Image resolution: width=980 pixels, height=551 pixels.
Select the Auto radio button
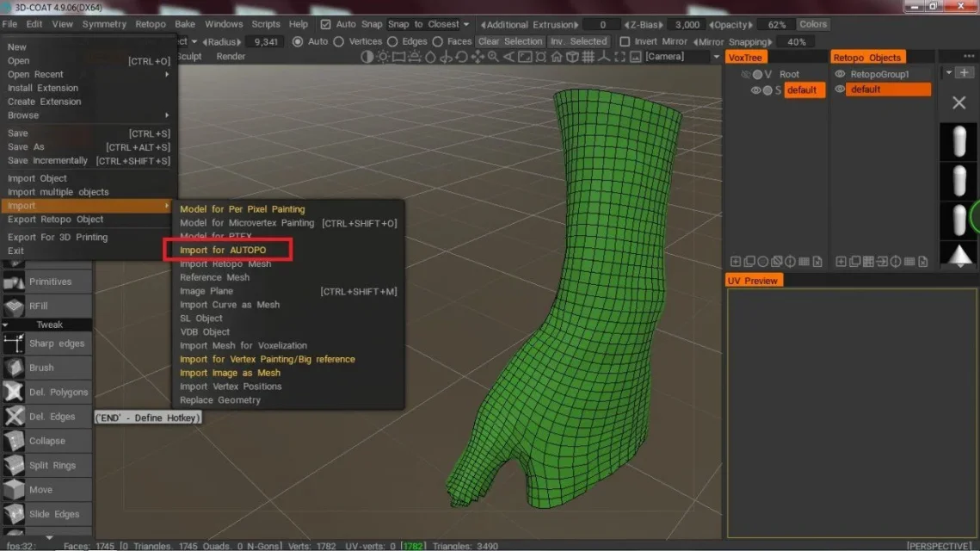coord(298,41)
